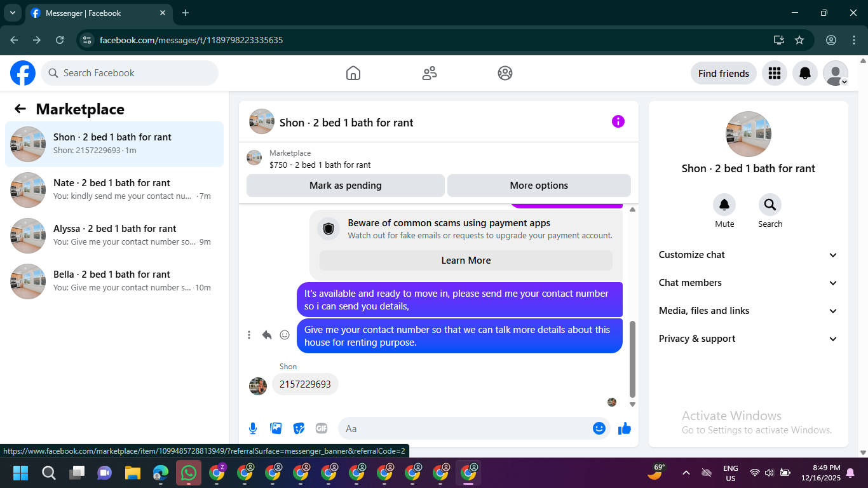The image size is (868, 488).
Task: Click the Facebook logo
Action: [x=23, y=73]
